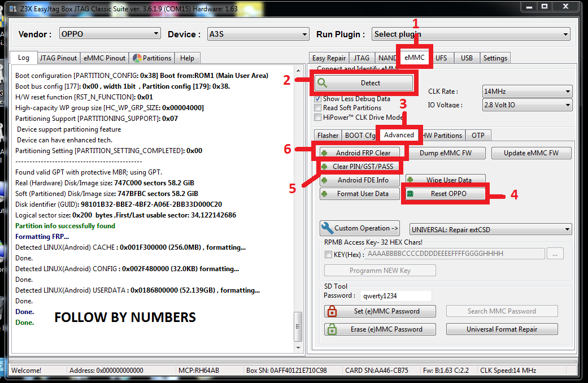The width and height of the screenshot is (588, 383).
Task: Enable Read Soft Partitions checkbox
Action: [x=318, y=108]
